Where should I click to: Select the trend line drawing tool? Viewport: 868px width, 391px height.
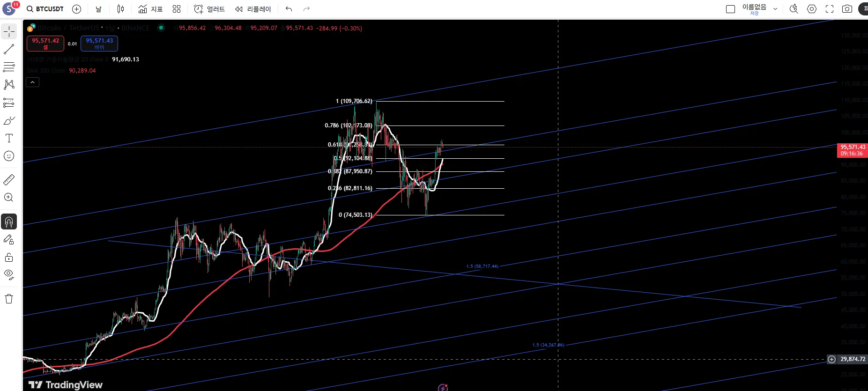9,49
